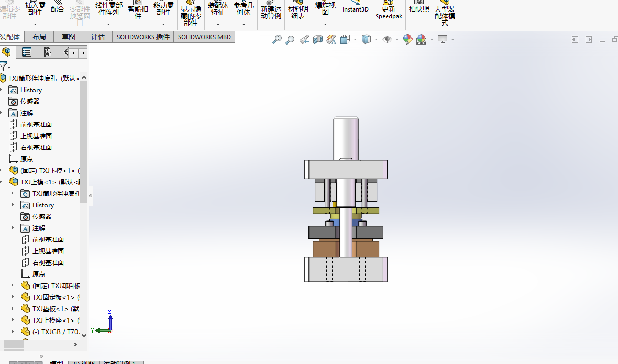Toggle the Section View icon
This screenshot has height=364, width=618.
click(318, 39)
